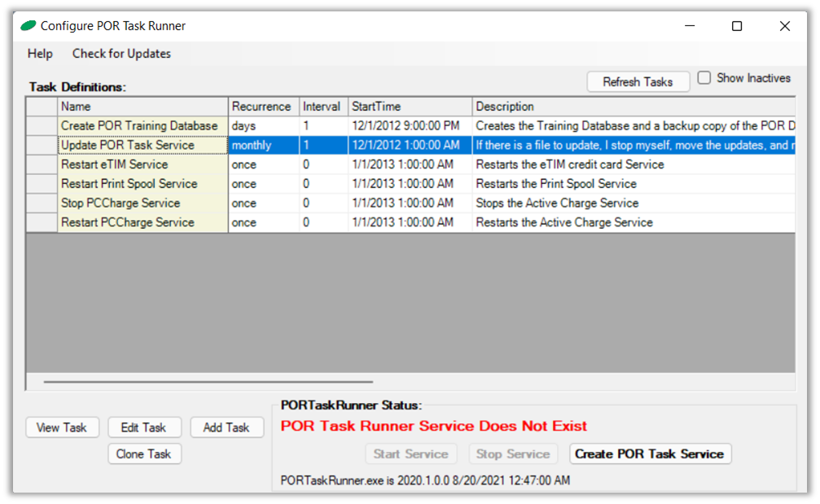Click the Refresh Tasks button

click(638, 81)
